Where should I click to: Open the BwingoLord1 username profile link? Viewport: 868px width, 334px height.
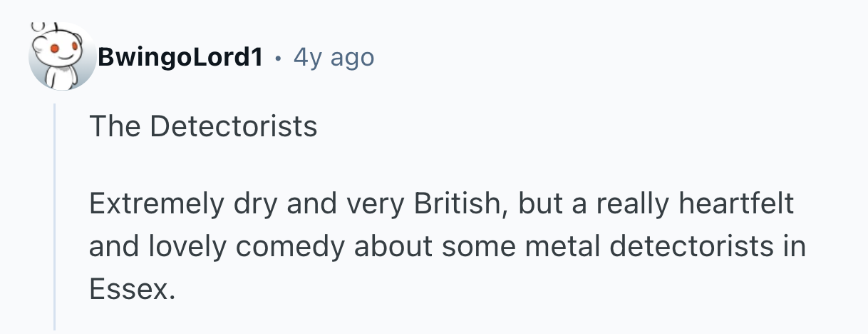[x=180, y=58]
